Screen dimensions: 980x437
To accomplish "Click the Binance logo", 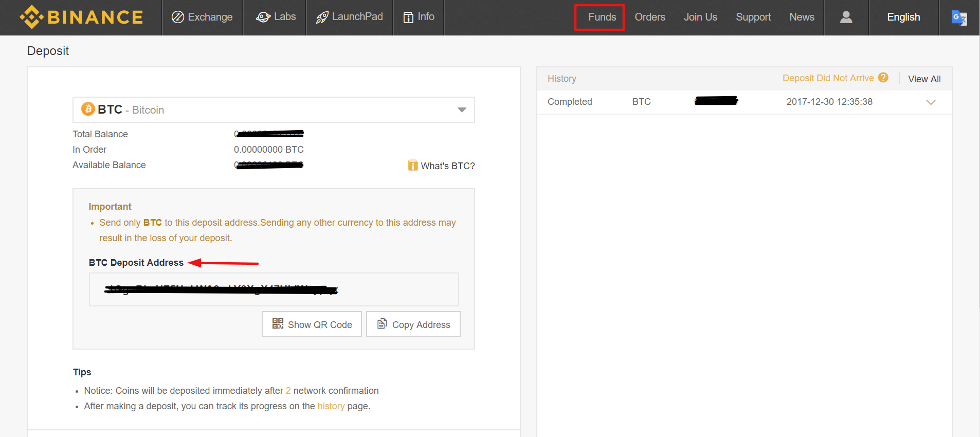I will click(x=81, y=17).
